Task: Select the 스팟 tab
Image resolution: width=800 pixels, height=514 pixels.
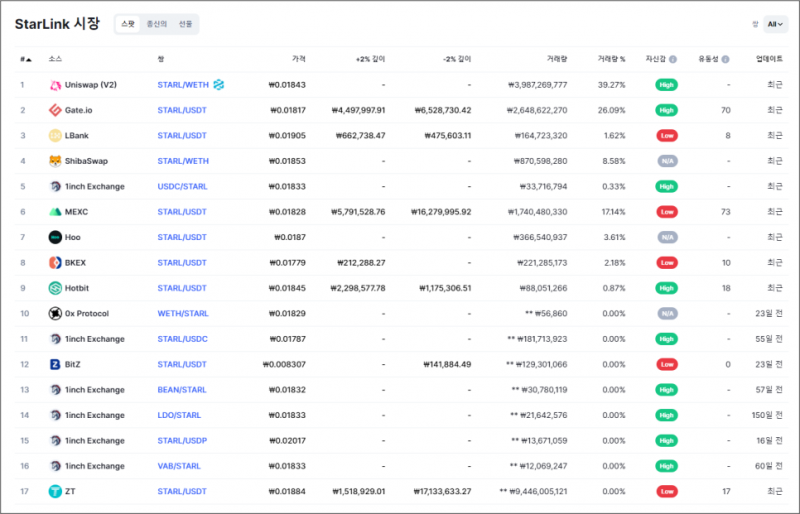Action: pyautogui.click(x=128, y=24)
